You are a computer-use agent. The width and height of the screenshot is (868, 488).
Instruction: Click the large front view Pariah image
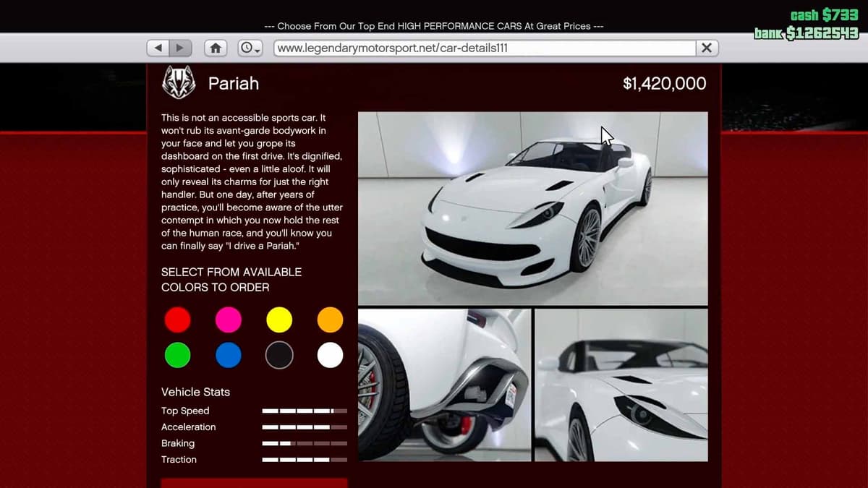[532, 208]
